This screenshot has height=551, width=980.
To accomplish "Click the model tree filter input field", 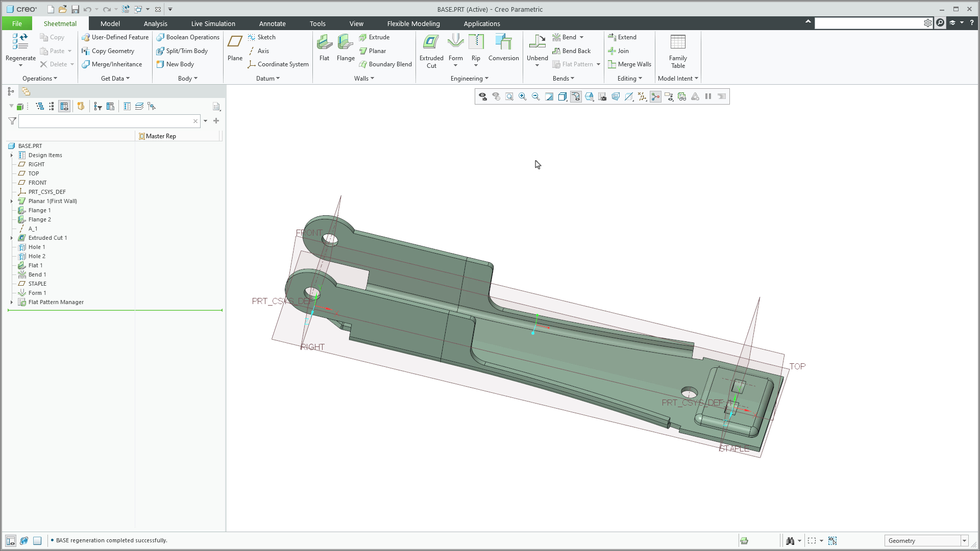I will [x=109, y=121].
